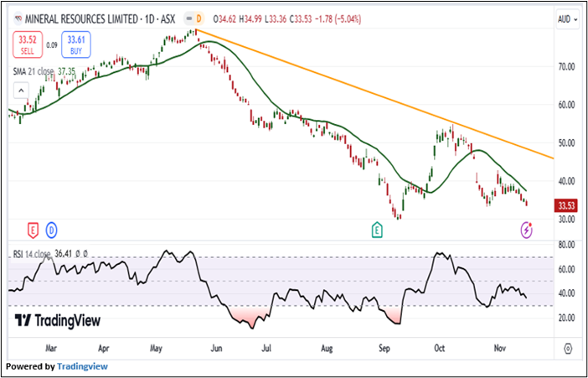Click the TradingView logo
The height and width of the screenshot is (378, 588).
58,320
